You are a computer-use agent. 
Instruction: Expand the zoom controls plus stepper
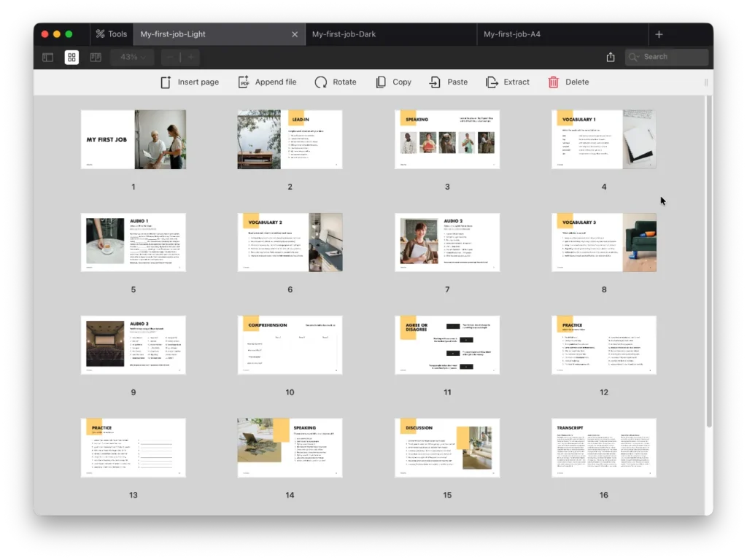click(x=190, y=56)
